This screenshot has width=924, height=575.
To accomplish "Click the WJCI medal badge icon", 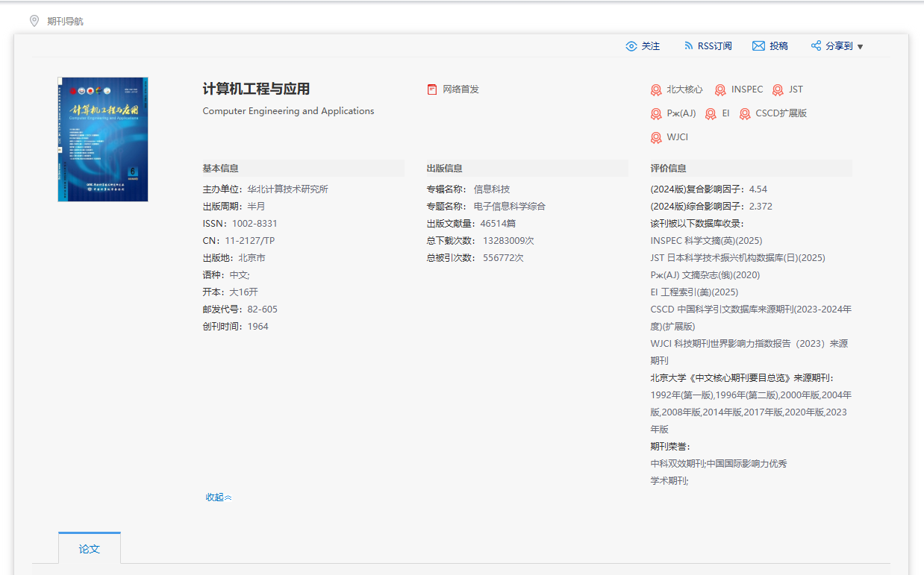I will 656,138.
